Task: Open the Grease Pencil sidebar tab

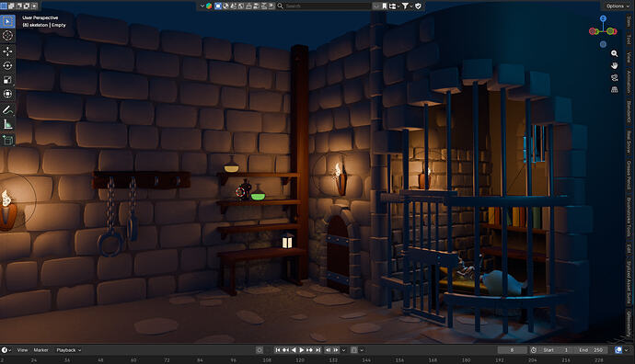Action: (x=629, y=175)
